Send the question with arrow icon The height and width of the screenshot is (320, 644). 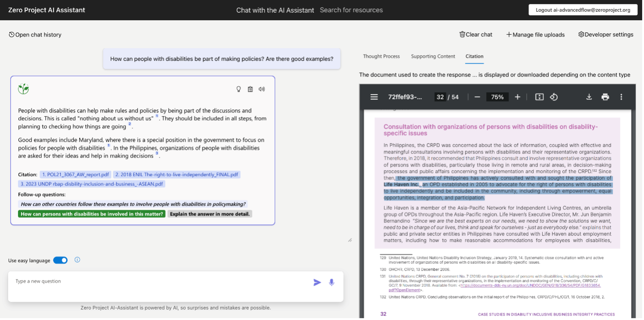tap(317, 282)
